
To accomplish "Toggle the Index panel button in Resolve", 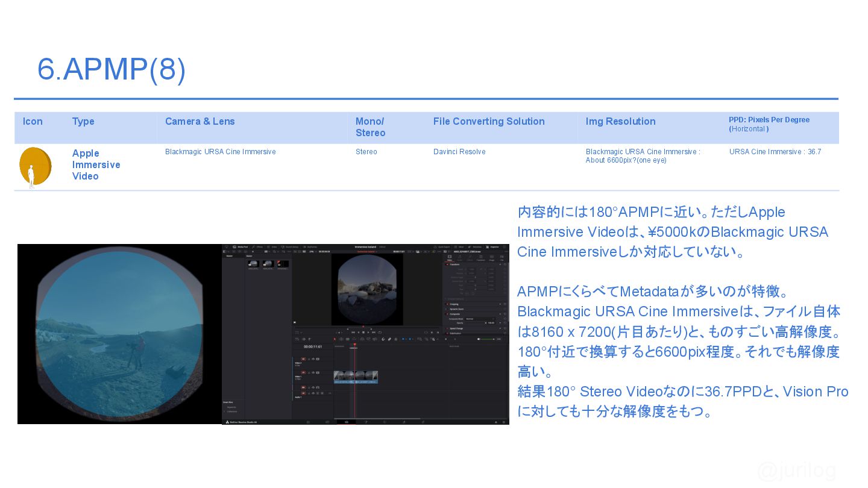I will pos(272,247).
